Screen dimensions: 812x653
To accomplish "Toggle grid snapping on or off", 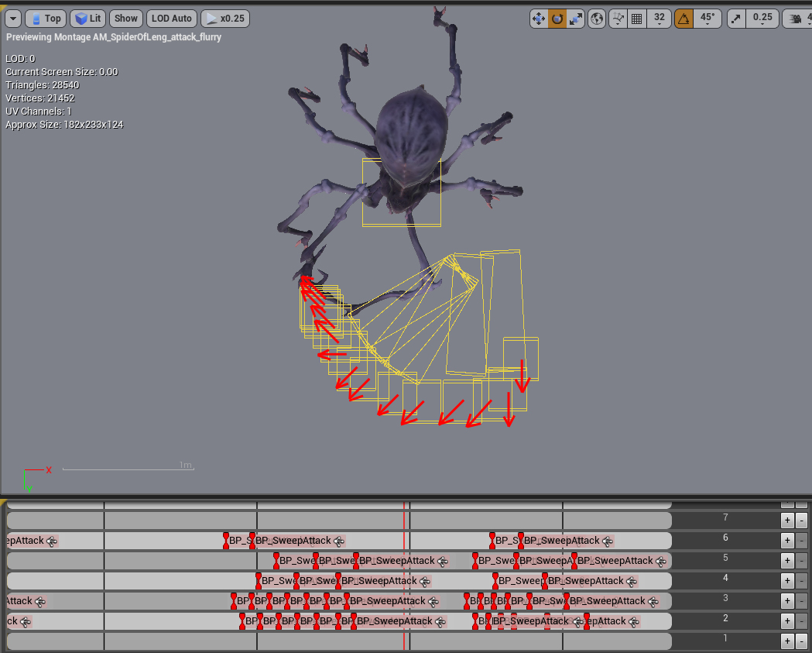I will click(x=637, y=19).
